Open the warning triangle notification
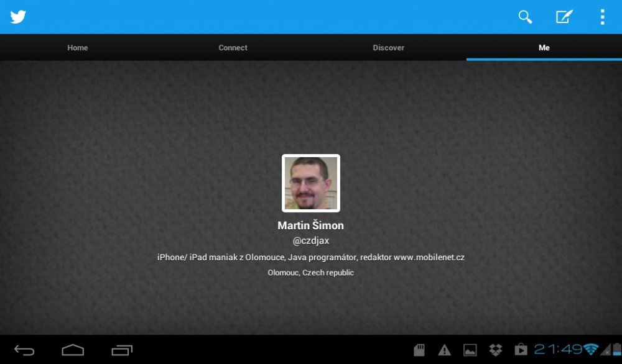The width and height of the screenshot is (622, 364). 444,350
